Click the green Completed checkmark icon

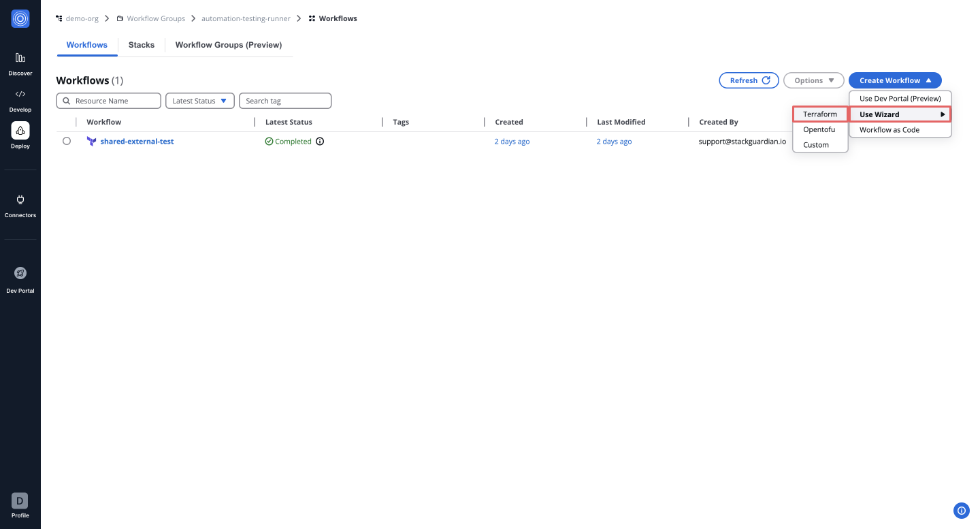(269, 142)
